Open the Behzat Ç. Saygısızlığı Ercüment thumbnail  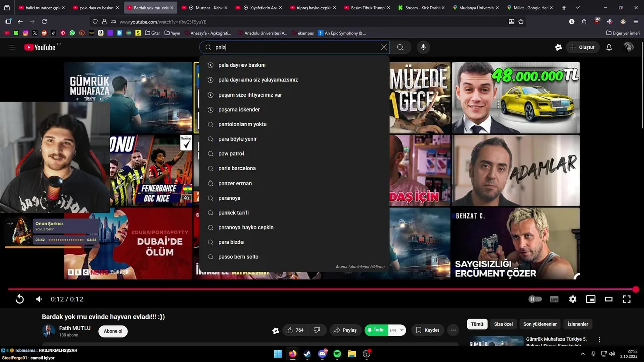pyautogui.click(x=516, y=243)
